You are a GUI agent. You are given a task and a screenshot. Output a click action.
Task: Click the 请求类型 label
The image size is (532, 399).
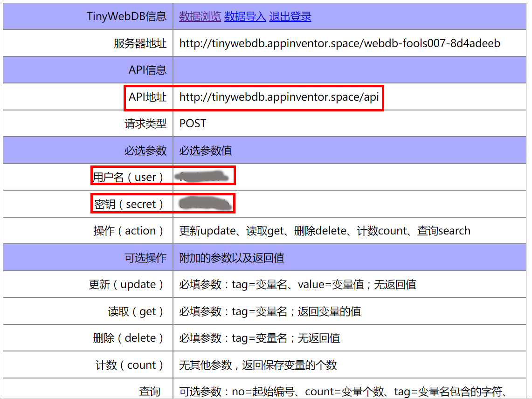pyautogui.click(x=145, y=124)
